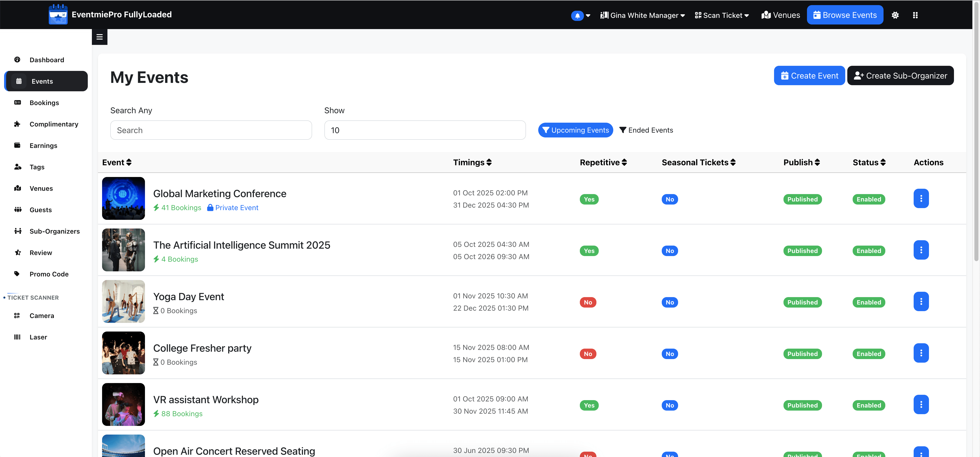This screenshot has height=457, width=980.
Task: Open Yoga Day Event thumbnail
Action: tap(123, 301)
